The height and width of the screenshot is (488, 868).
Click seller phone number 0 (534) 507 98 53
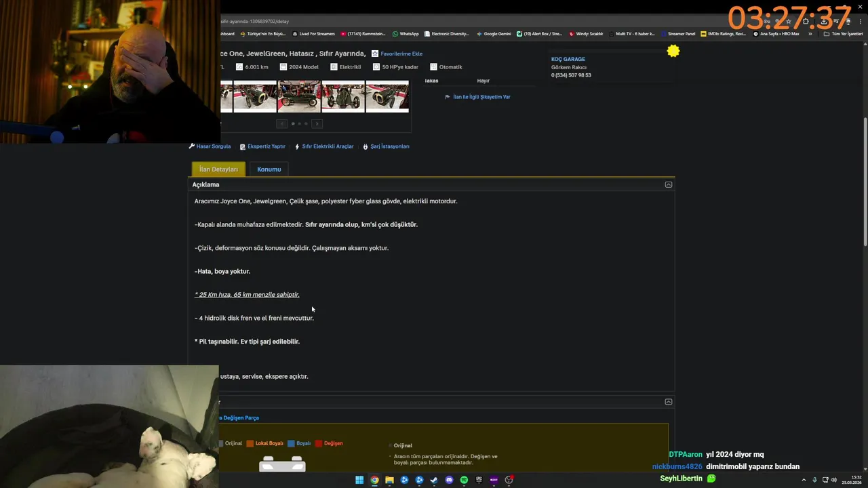tap(571, 75)
